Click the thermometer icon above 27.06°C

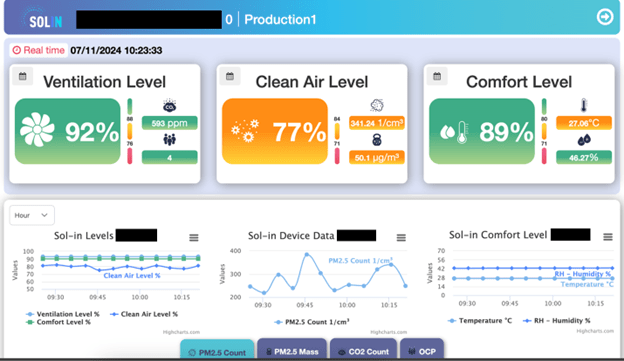[583, 106]
